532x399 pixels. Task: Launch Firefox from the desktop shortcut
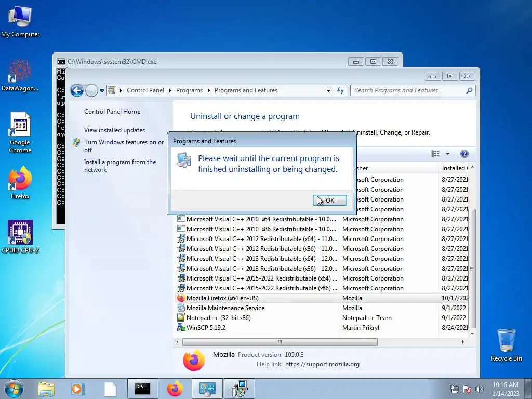pos(20,183)
